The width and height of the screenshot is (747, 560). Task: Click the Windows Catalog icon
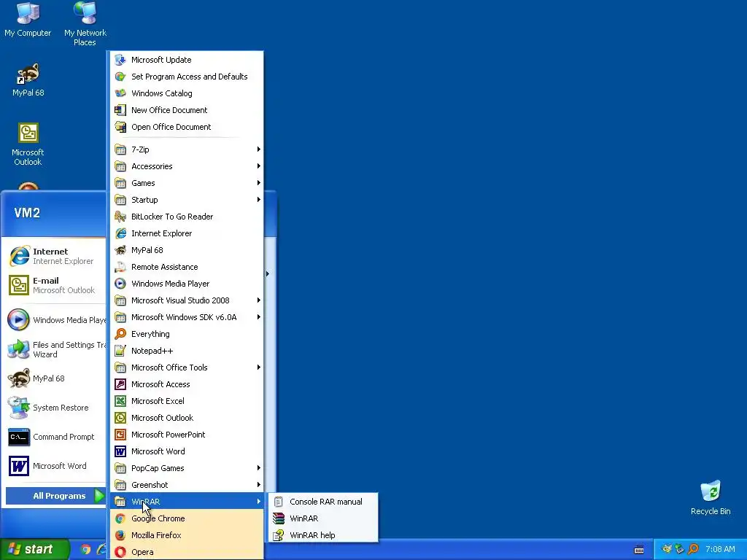click(x=120, y=93)
